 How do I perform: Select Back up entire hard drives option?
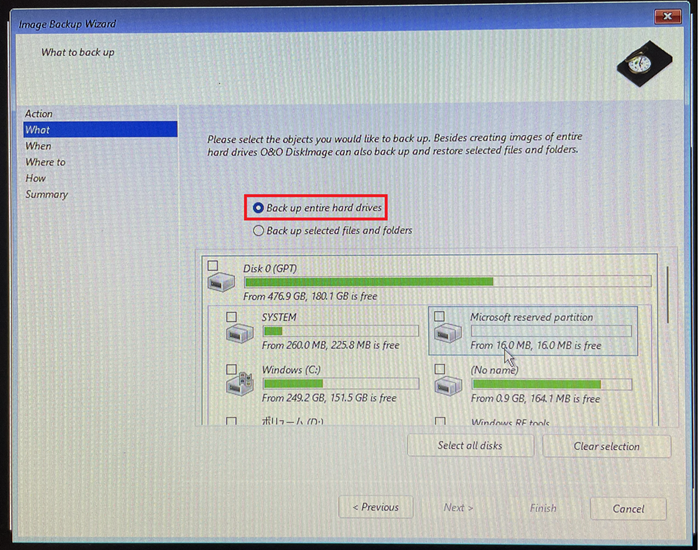[x=259, y=208]
